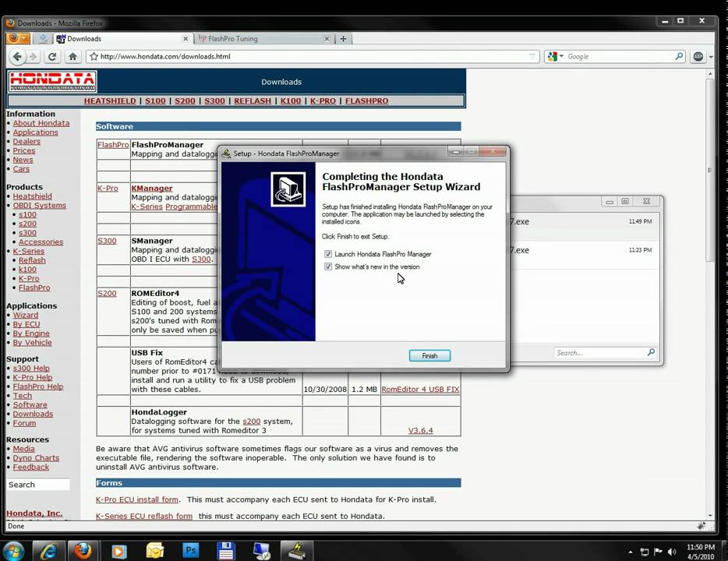Viewport: 728px width, 561px height.
Task: Open the About Hondata sidebar link
Action: coord(41,123)
